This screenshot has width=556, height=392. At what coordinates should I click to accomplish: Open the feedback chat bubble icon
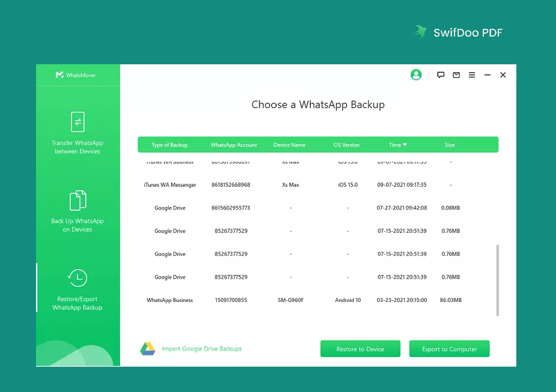(x=441, y=75)
